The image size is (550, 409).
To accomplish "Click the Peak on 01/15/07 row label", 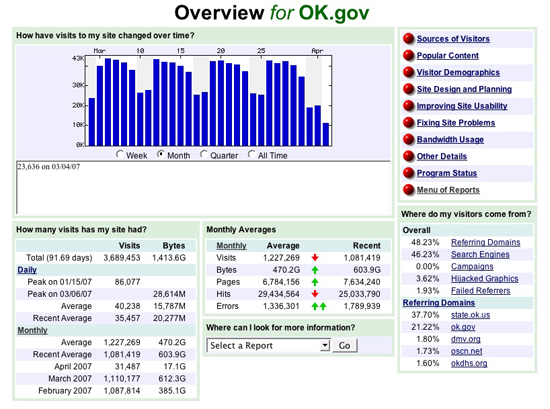I will coord(60,282).
